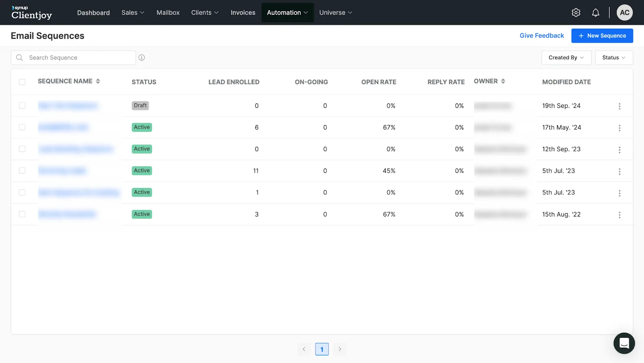Click the '19th Sep. '24' date cell
Image resolution: width=644 pixels, height=363 pixels.
tap(561, 105)
